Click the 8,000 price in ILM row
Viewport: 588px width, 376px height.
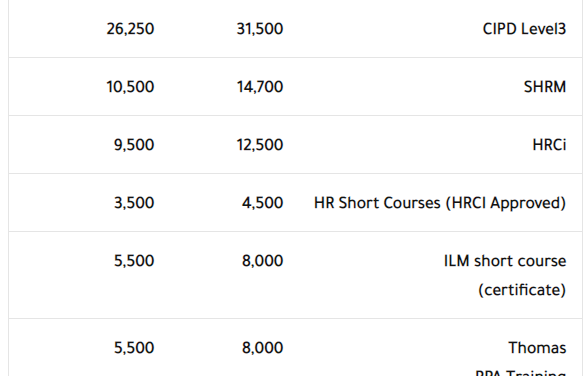262,261
